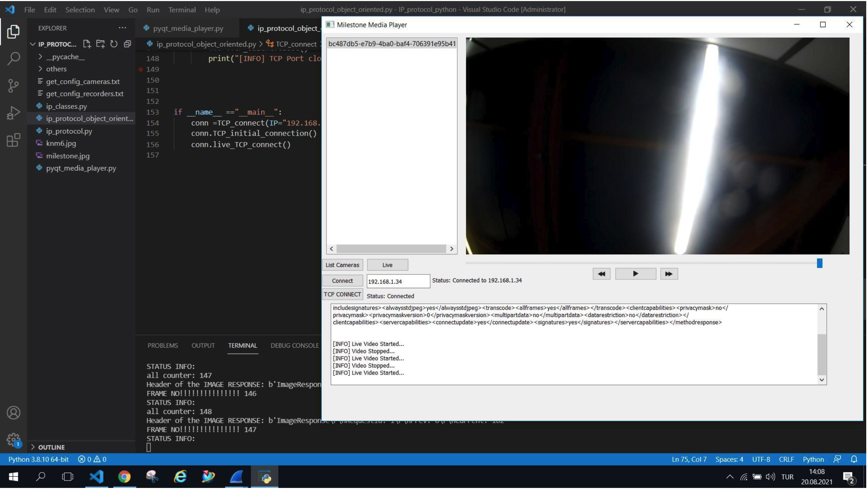Screen dimensions: 868x489
Task: Open knm6.jpg in Explorer
Action: (x=61, y=143)
